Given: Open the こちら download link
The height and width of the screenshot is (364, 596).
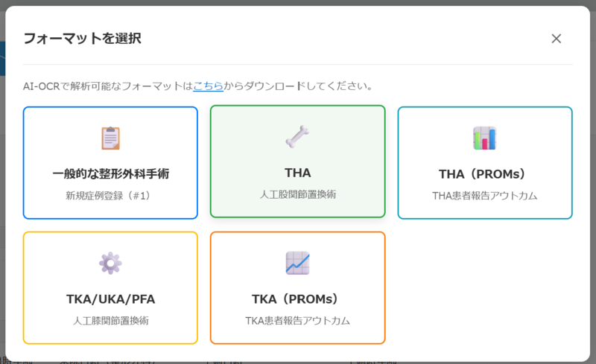Looking at the screenshot, I should [209, 86].
